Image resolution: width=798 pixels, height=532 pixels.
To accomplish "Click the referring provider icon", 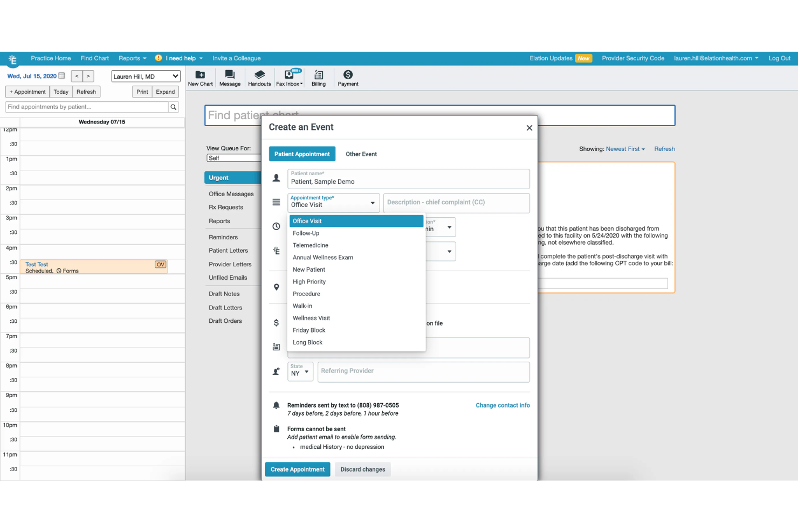I will click(x=276, y=371).
